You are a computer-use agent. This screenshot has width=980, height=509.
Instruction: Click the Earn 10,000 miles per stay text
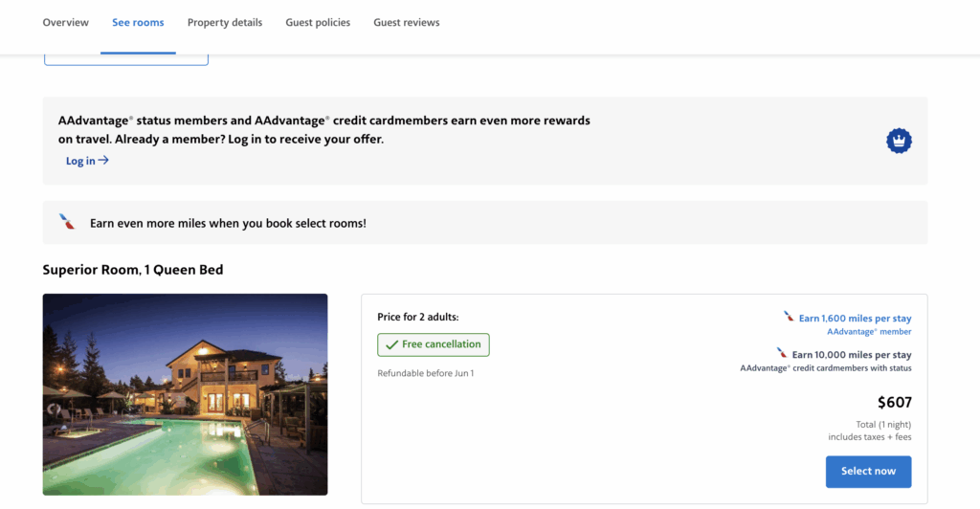point(851,355)
